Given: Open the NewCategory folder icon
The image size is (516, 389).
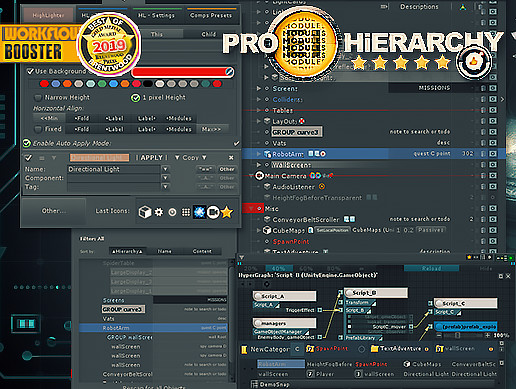Looking at the screenshot, I should [244, 349].
